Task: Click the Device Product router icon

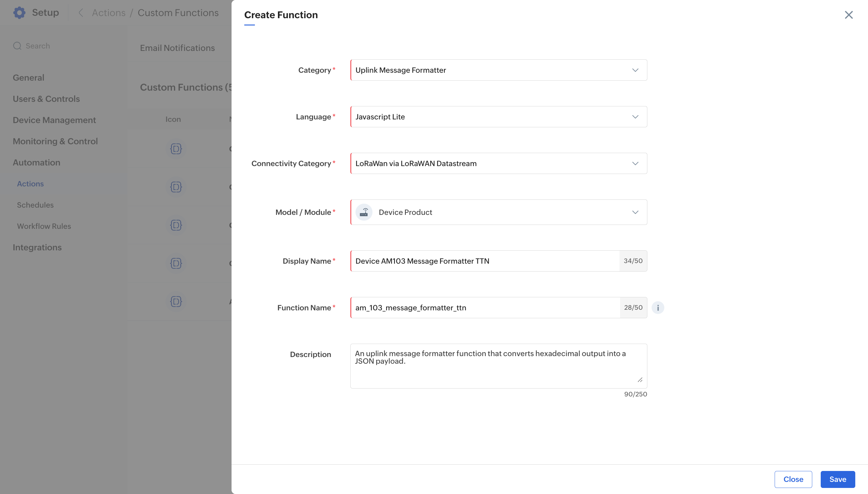Action: [364, 212]
